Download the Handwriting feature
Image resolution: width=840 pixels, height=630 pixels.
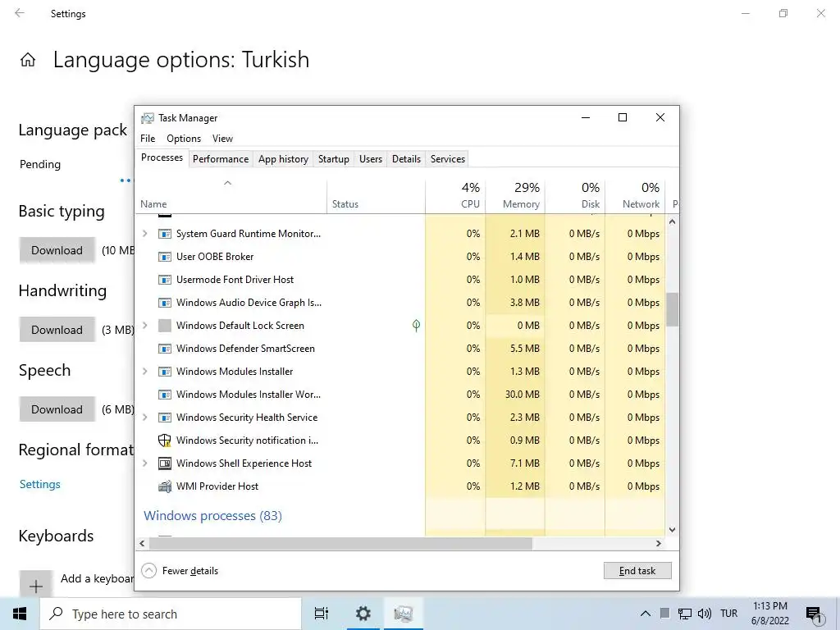coord(57,330)
